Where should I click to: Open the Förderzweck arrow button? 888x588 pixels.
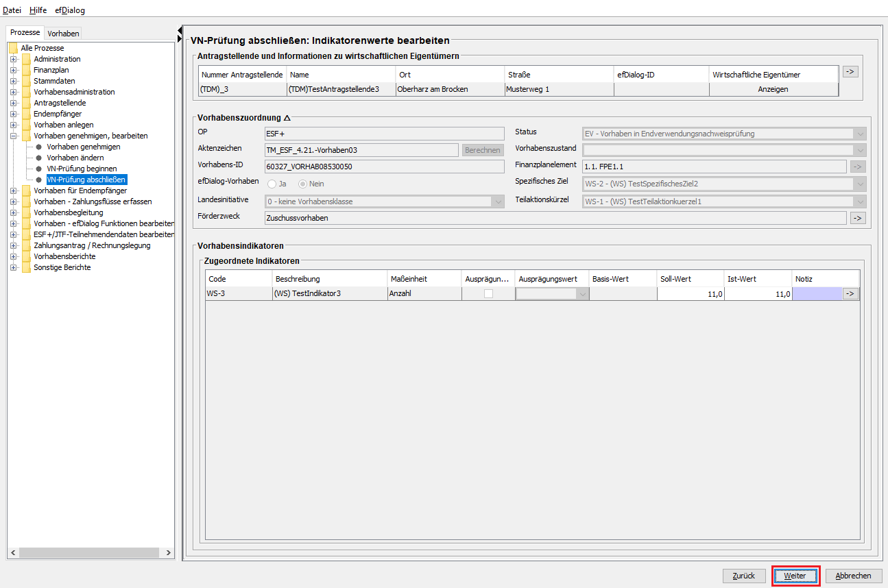pos(858,218)
